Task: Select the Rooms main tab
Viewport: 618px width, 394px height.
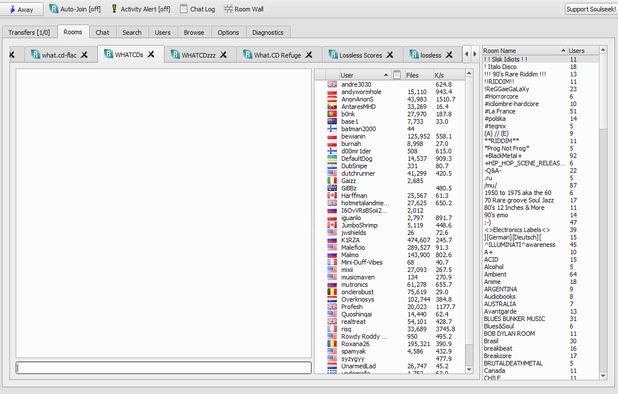Action: tap(73, 32)
